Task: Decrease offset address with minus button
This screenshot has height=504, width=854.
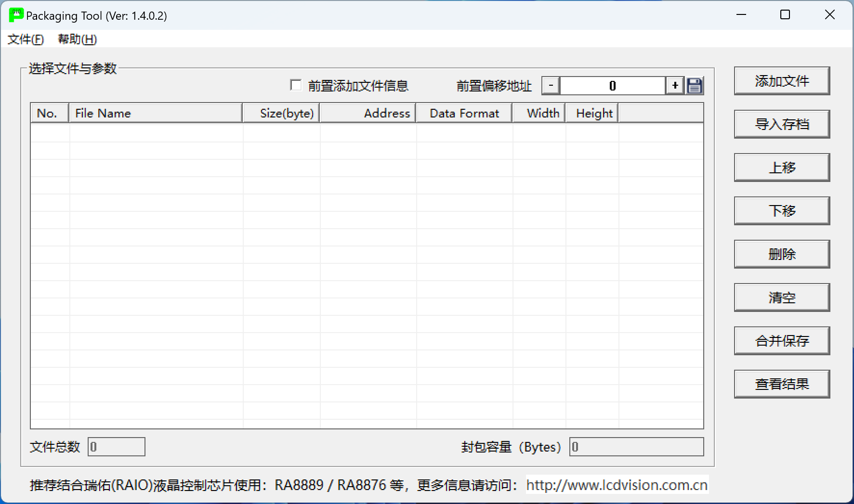Action: (551, 86)
